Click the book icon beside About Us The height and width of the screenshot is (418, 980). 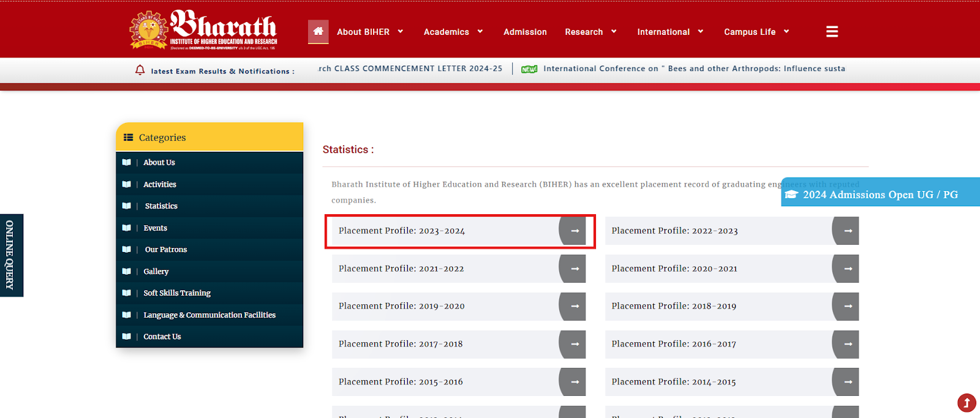[x=127, y=162]
